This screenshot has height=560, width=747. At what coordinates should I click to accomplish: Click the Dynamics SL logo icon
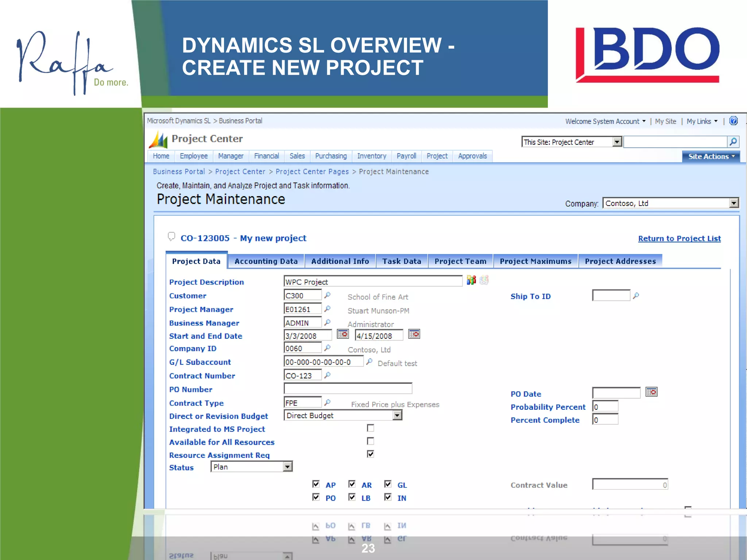click(x=158, y=140)
